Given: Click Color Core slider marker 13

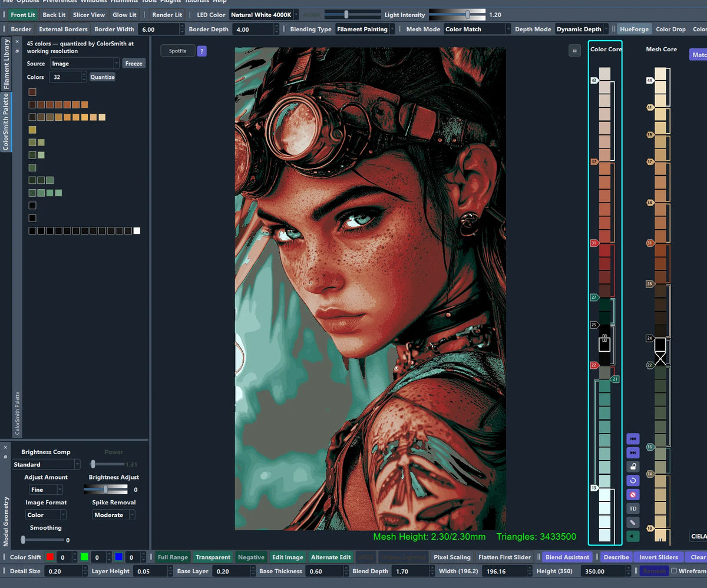Looking at the screenshot, I should click(x=594, y=488).
